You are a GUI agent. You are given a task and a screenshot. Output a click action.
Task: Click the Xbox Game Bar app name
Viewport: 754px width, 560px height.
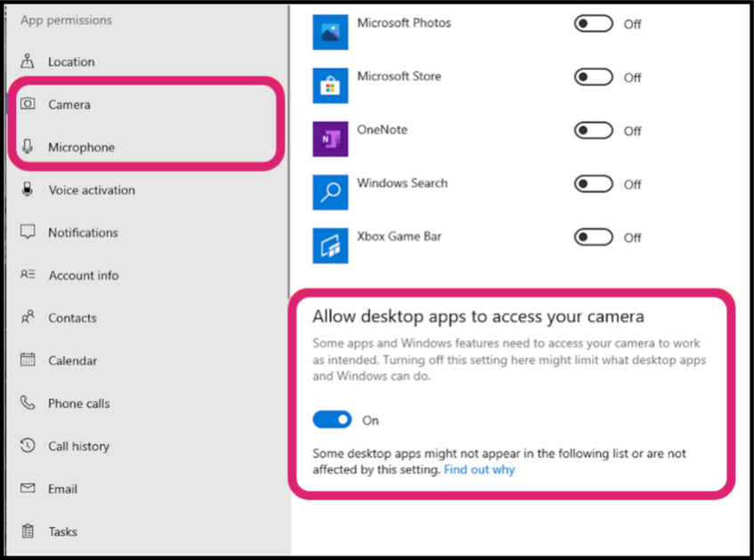399,236
